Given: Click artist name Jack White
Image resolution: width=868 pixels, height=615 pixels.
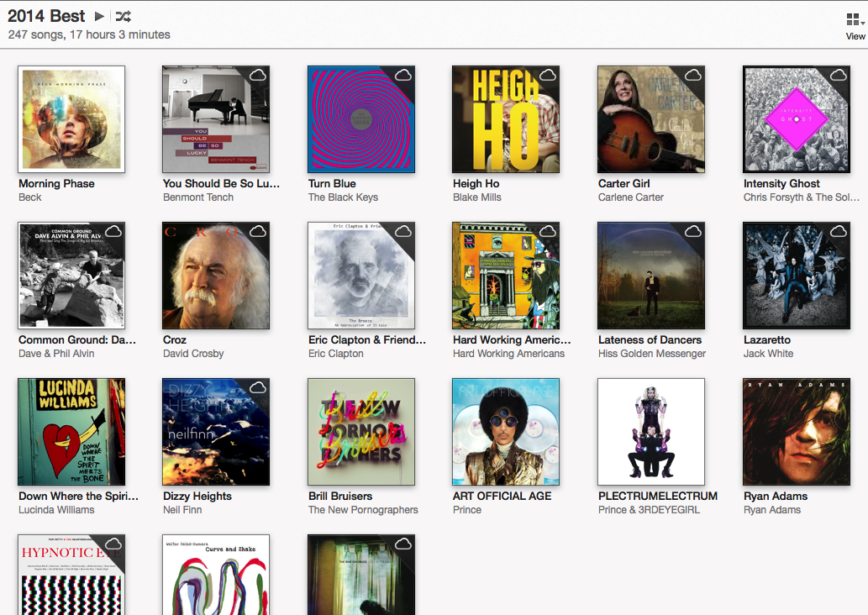Looking at the screenshot, I should (x=768, y=354).
